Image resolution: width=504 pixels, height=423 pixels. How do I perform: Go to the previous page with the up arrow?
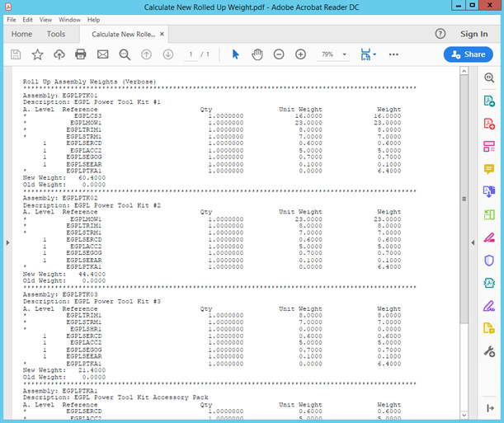pyautogui.click(x=146, y=54)
